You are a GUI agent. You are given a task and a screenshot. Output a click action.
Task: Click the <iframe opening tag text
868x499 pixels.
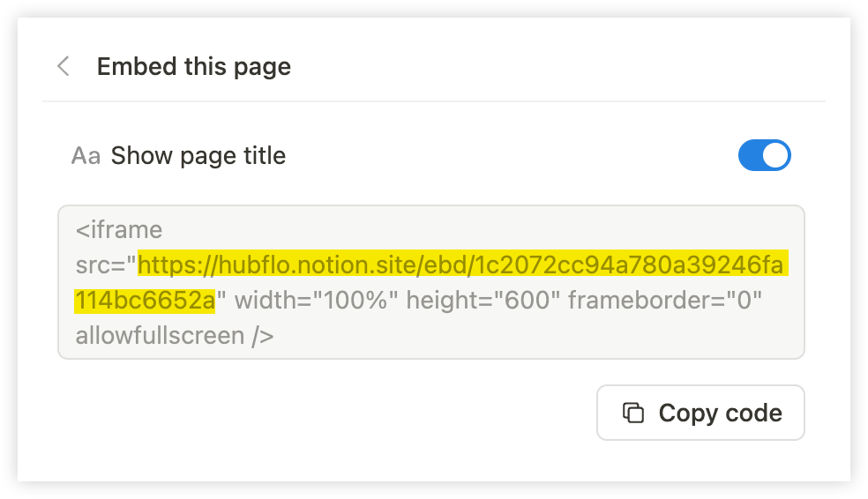[x=119, y=229]
